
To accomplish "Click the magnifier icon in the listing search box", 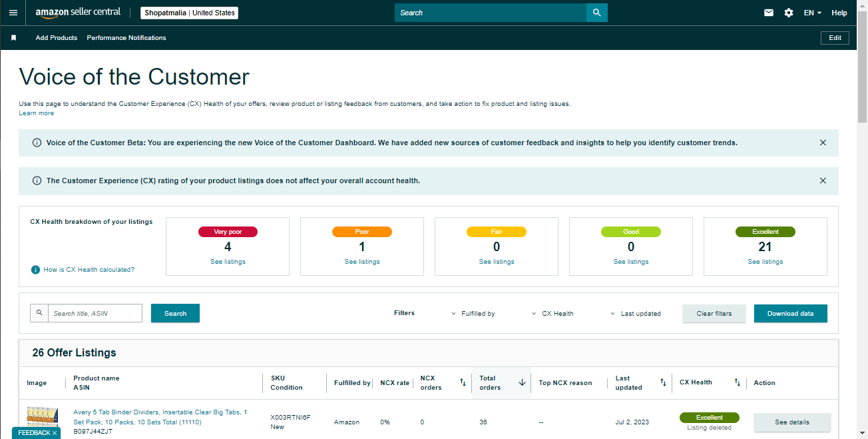I will [39, 313].
